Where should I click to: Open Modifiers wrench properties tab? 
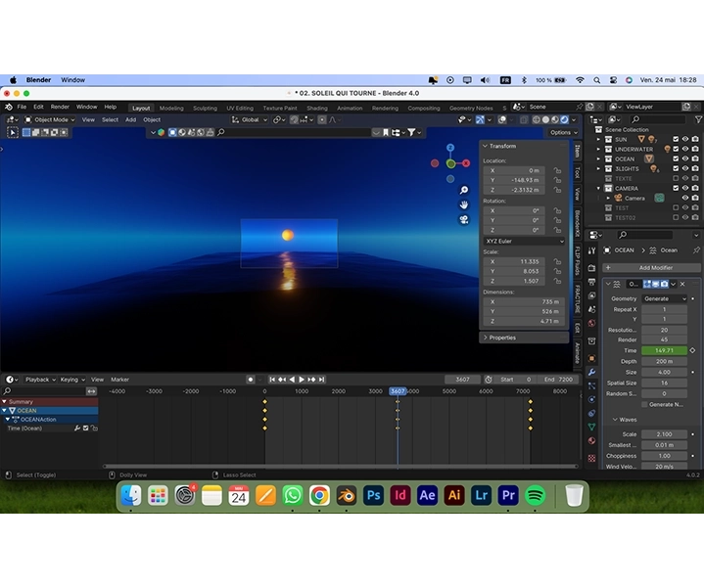(x=591, y=372)
